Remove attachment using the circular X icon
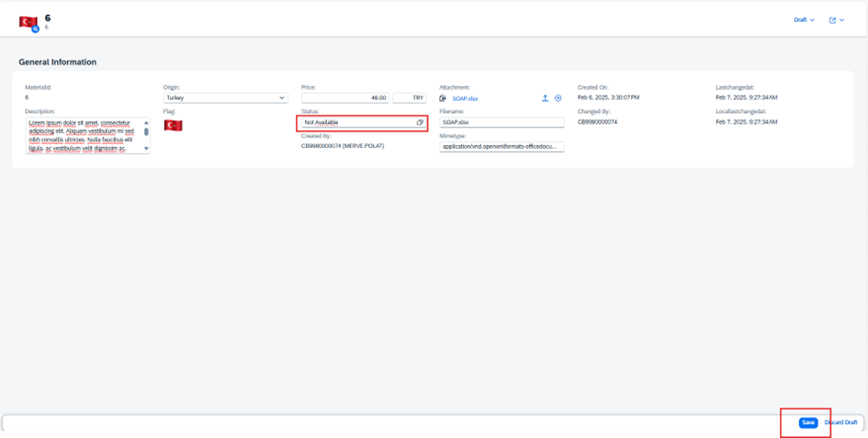 [x=558, y=98]
